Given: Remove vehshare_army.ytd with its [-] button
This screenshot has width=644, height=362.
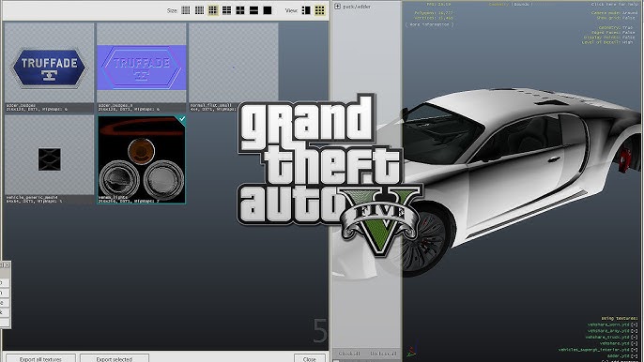Looking at the screenshot, I should (x=635, y=331).
